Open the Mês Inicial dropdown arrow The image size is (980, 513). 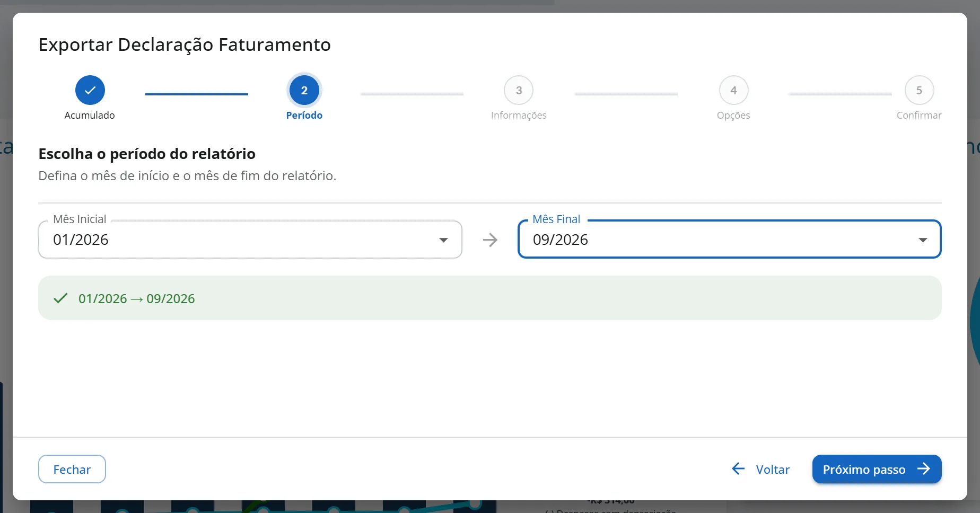pyautogui.click(x=443, y=240)
